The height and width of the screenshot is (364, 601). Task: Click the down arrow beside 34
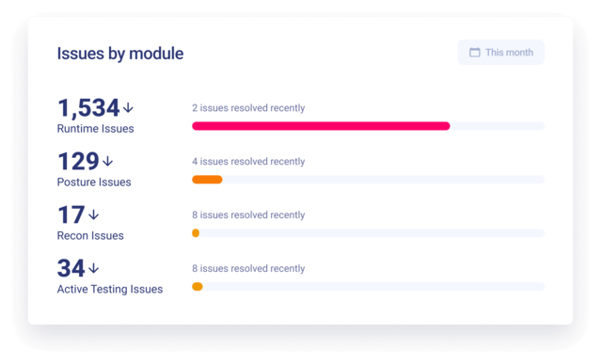[x=93, y=268]
